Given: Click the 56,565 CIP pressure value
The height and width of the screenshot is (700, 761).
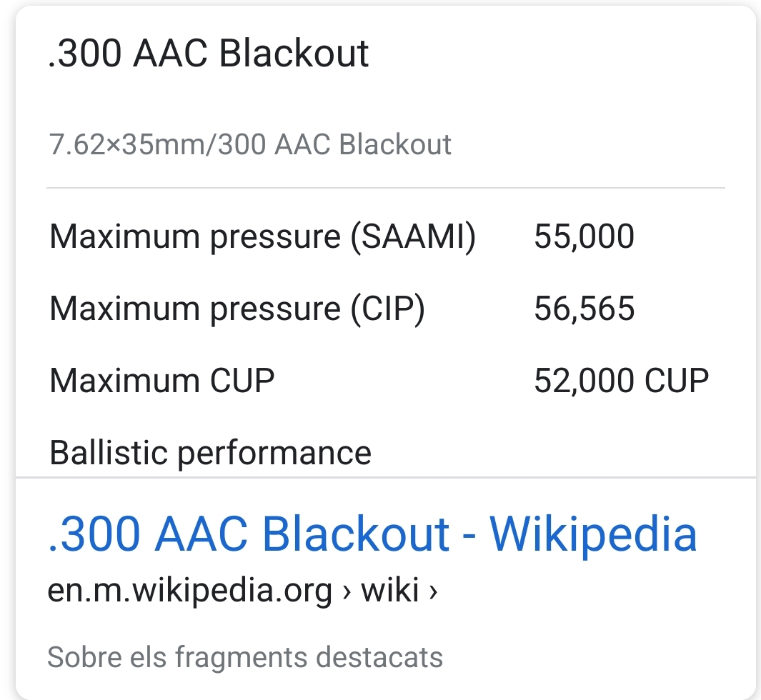Looking at the screenshot, I should pos(584,309).
